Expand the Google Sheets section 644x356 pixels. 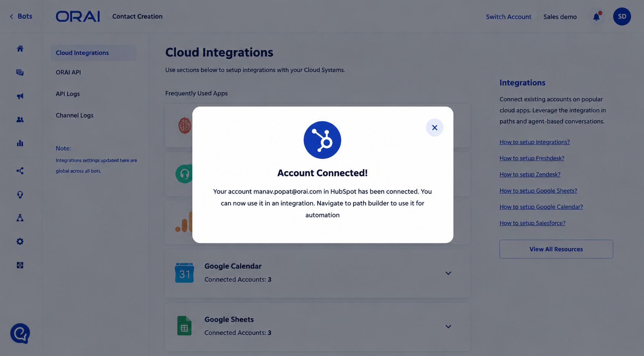click(x=448, y=327)
